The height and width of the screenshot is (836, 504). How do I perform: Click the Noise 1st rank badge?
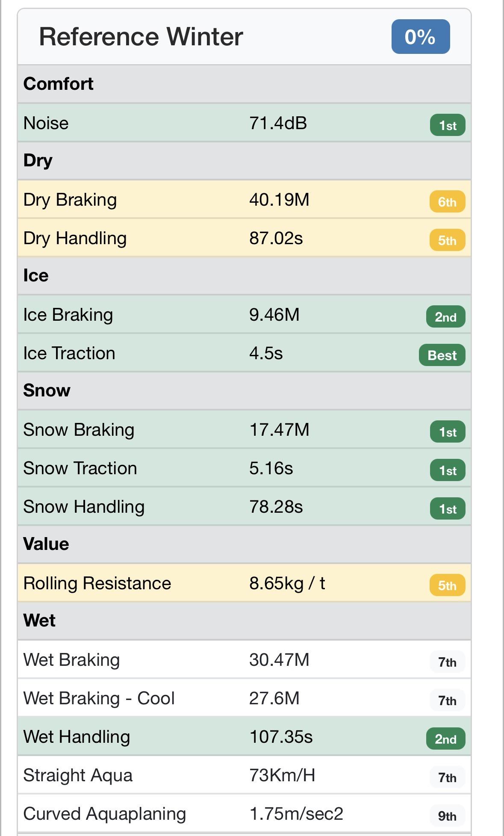click(x=447, y=125)
